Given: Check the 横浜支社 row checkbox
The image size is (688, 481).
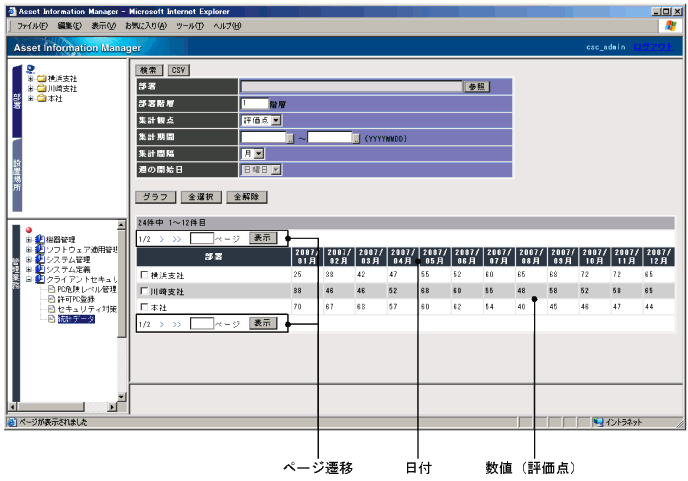Looking at the screenshot, I should (145, 274).
